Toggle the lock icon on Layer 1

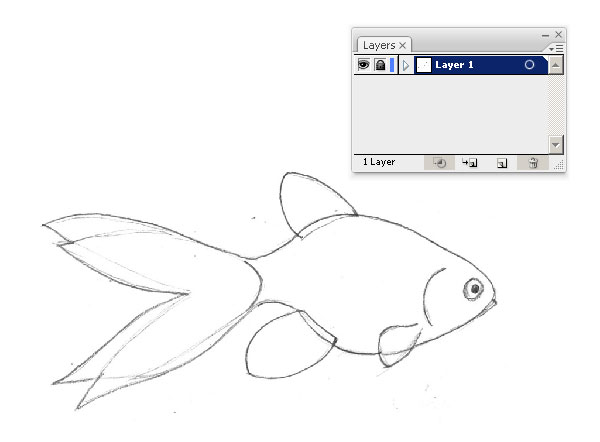(380, 65)
